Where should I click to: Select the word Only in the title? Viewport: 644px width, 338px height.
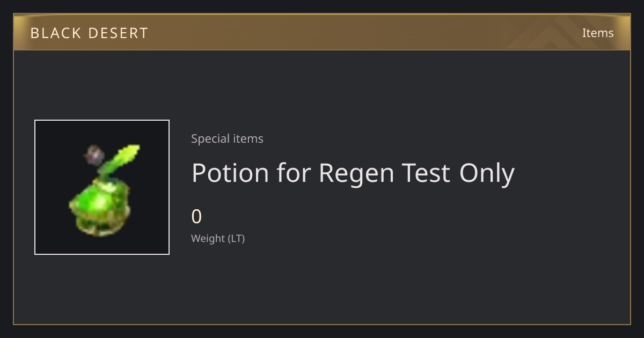pos(487,174)
